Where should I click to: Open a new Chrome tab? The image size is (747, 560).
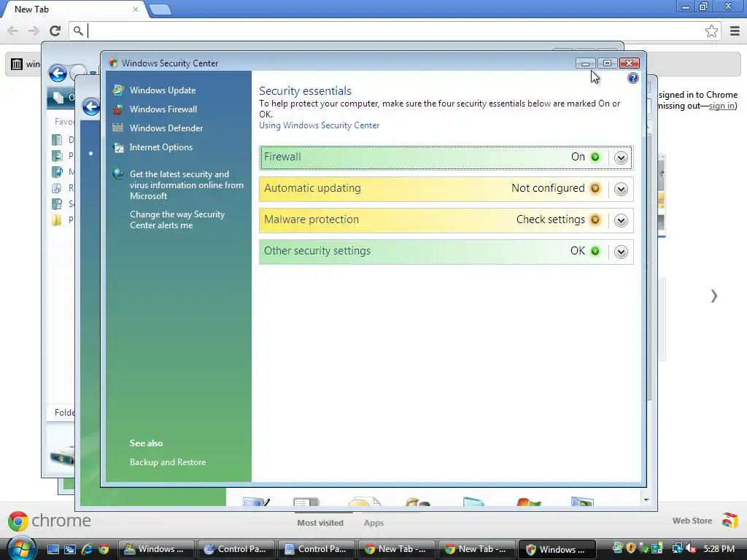(160, 9)
